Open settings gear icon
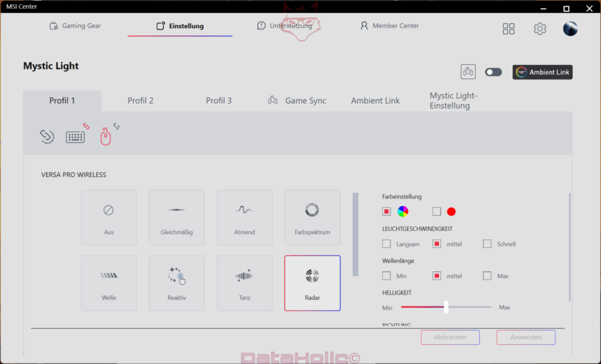 540,29
